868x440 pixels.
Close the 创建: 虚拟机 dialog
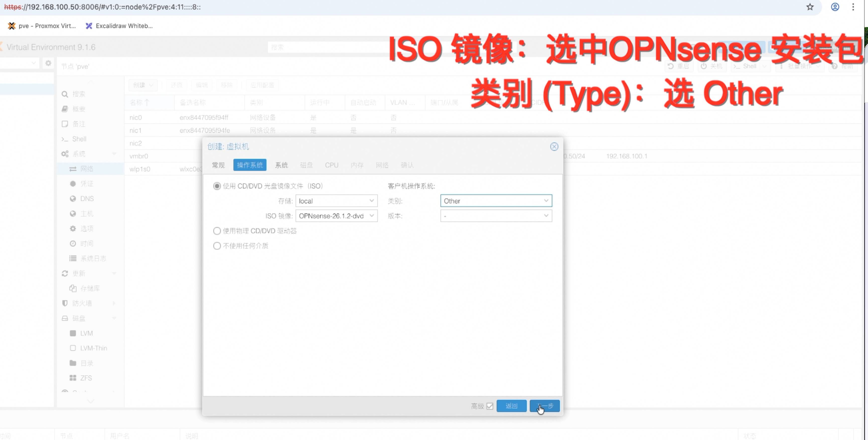pos(554,146)
